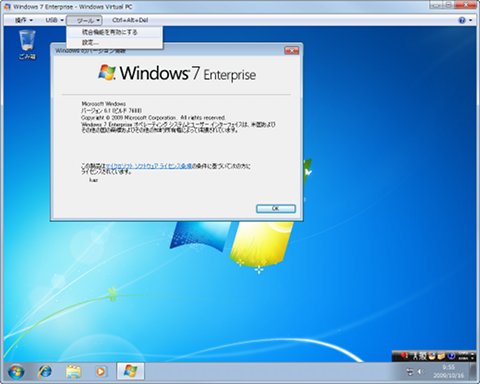This screenshot has width=480, height=384.
Task: Click the taskbar clock and date
Action: tap(449, 371)
